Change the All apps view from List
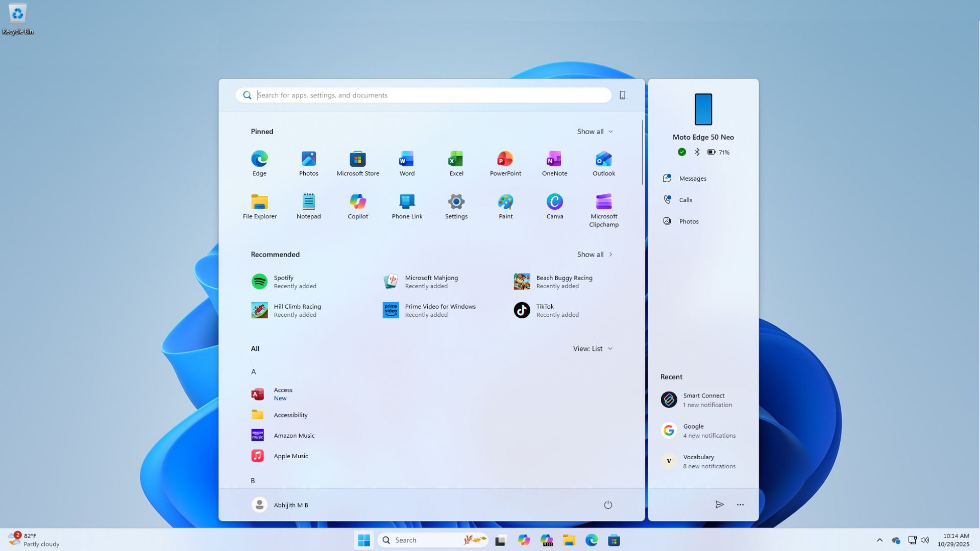Screen dimensions: 980x551 coord(592,348)
